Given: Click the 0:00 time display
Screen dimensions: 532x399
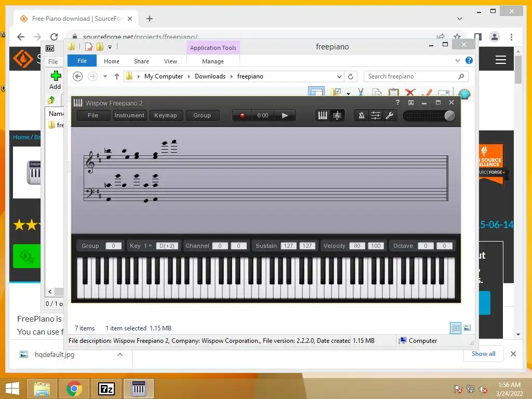Looking at the screenshot, I should [x=262, y=116].
